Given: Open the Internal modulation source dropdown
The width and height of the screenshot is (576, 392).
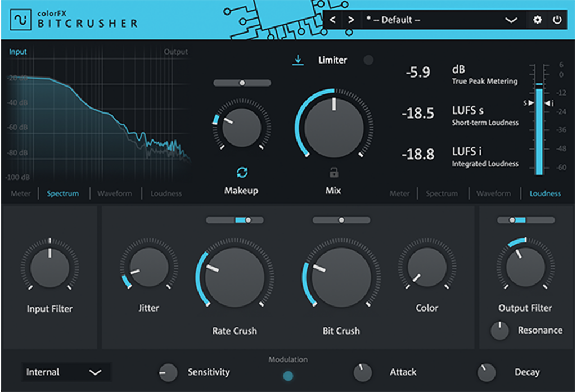Looking at the screenshot, I should (66, 372).
